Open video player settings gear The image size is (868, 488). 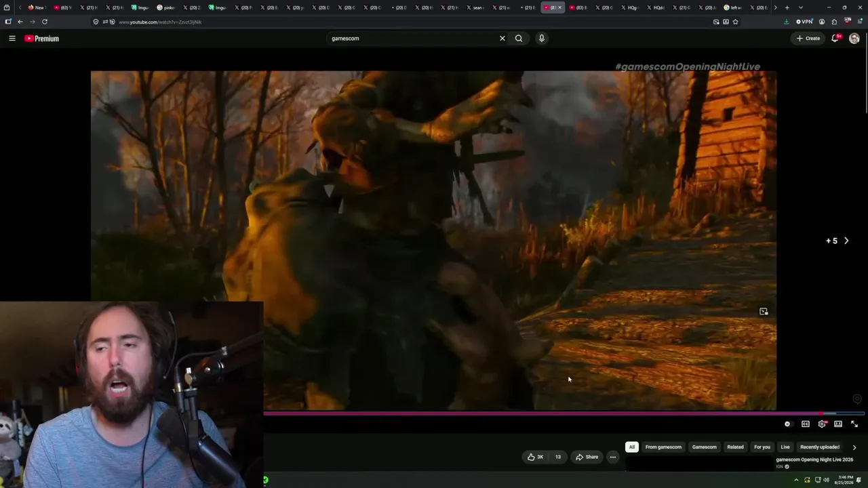click(x=822, y=424)
